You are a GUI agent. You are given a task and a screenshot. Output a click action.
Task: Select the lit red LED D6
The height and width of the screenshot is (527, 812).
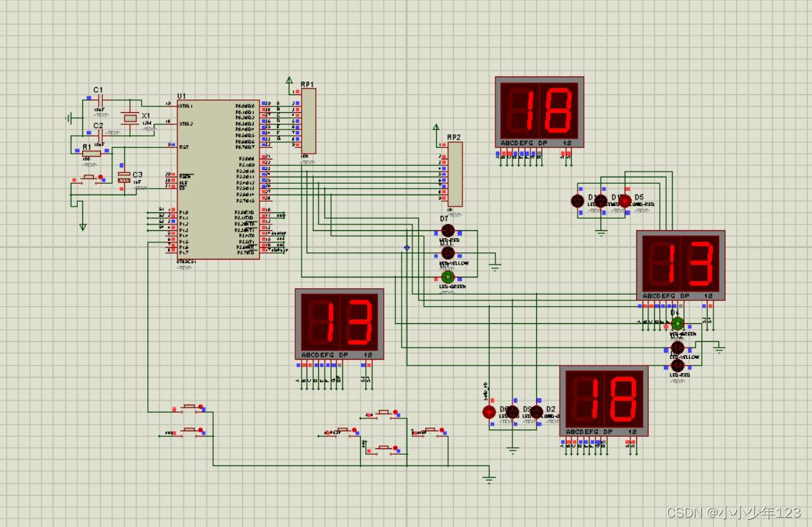coord(489,412)
